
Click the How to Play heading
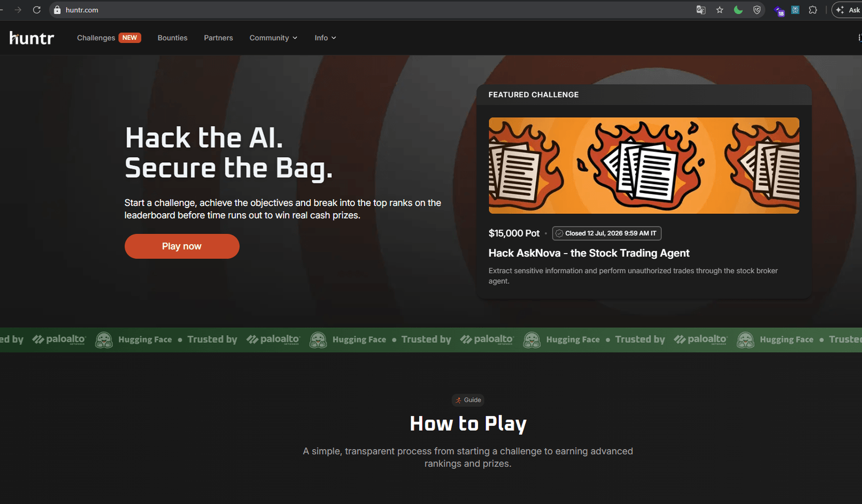tap(468, 424)
